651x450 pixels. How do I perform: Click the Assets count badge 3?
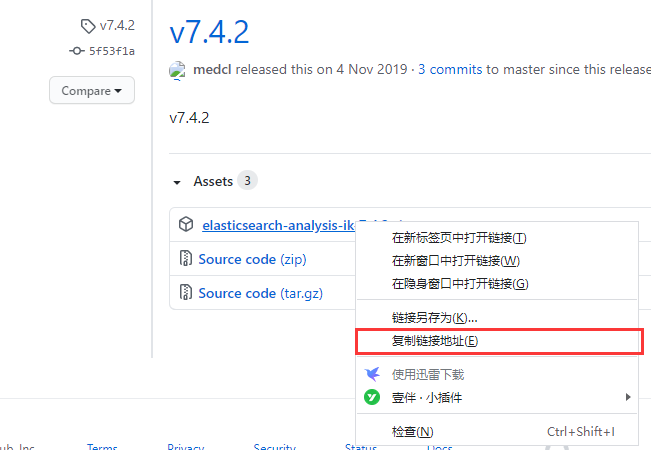pyautogui.click(x=247, y=181)
